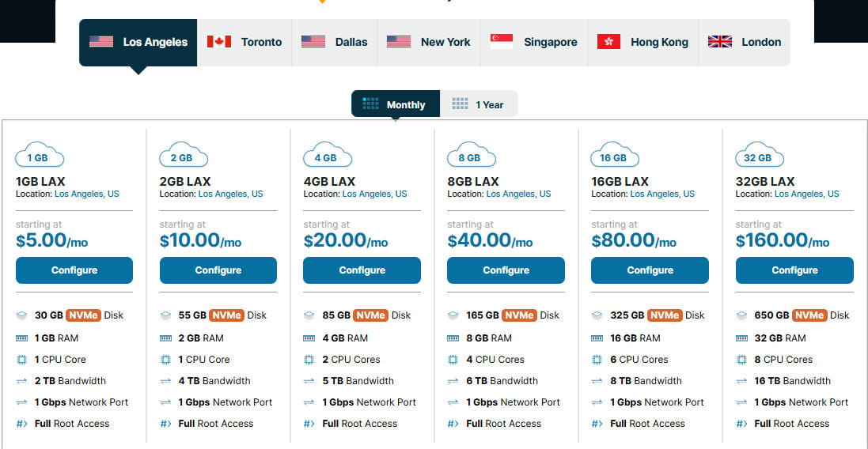Switch to the London location tab
Screen dimensions: 868x449
tap(744, 43)
